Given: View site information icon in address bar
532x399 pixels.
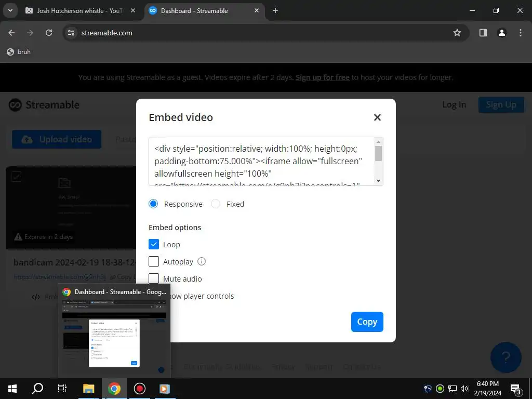Looking at the screenshot, I should pos(71,33).
